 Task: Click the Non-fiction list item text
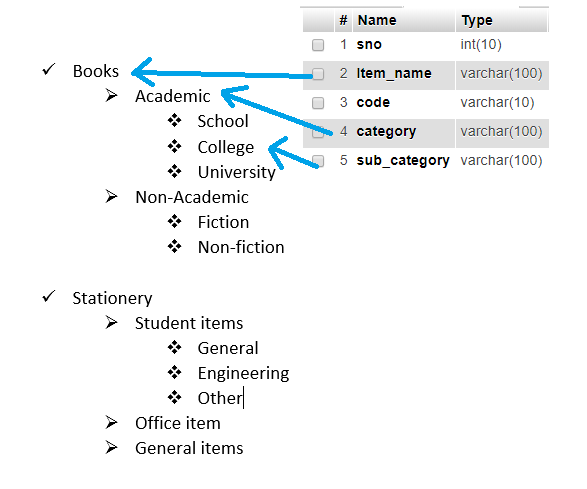[241, 247]
